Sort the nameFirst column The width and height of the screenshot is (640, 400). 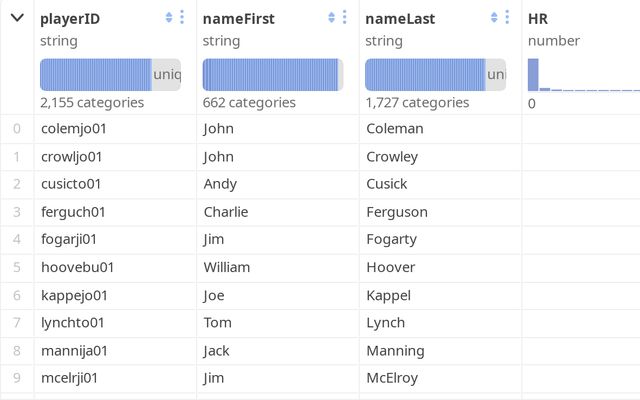coord(331,18)
